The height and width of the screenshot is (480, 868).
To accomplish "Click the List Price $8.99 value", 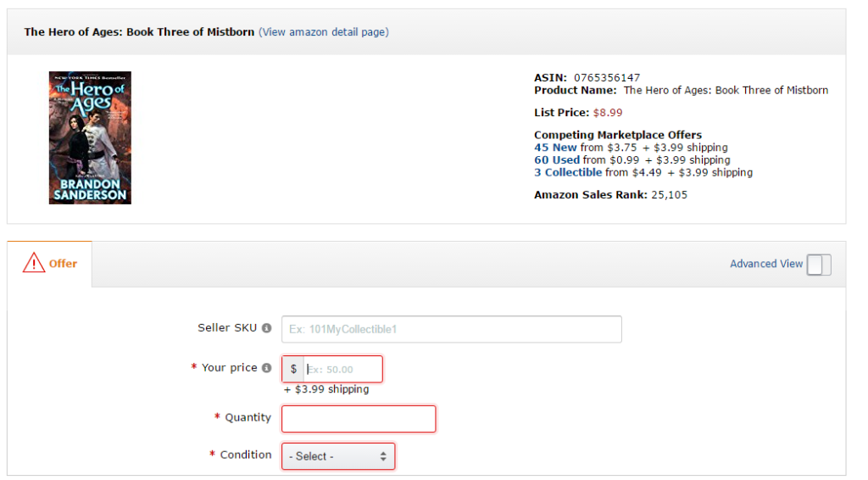I will click(608, 112).
